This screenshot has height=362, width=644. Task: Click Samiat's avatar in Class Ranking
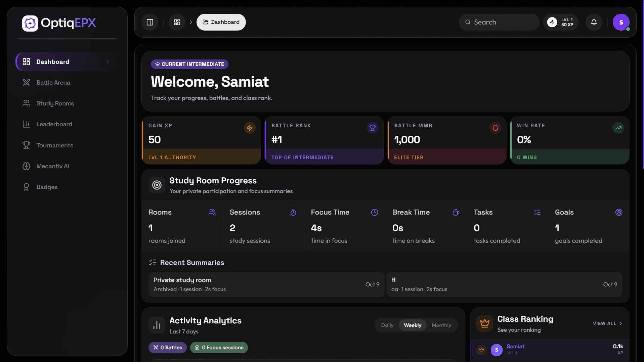click(497, 350)
